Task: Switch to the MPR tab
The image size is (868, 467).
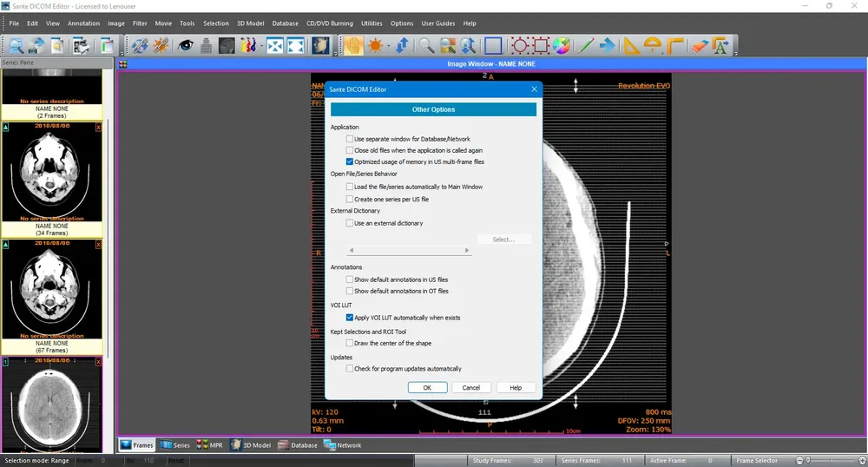Action: pyautogui.click(x=209, y=445)
